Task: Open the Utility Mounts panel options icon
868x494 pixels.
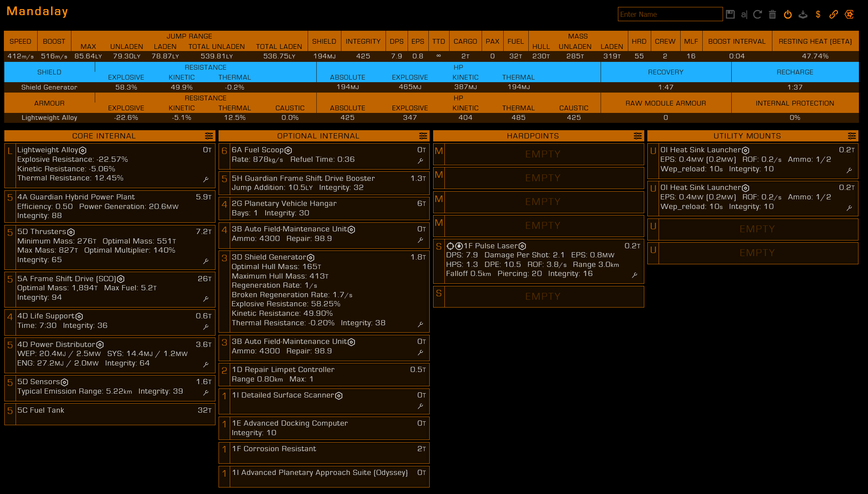Action: coord(852,136)
